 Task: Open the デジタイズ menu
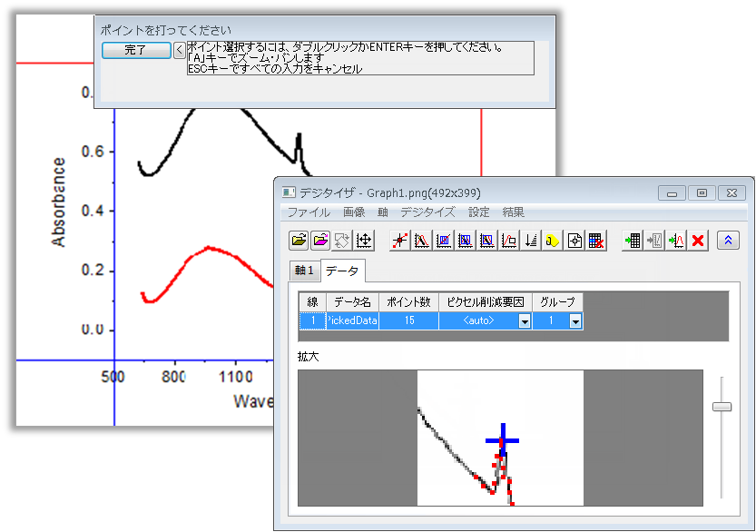(427, 212)
